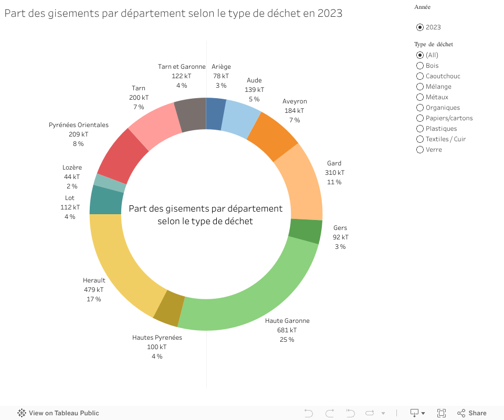This screenshot has height=420, width=504.
Task: Filter by Bois waste type
Action: (x=420, y=66)
